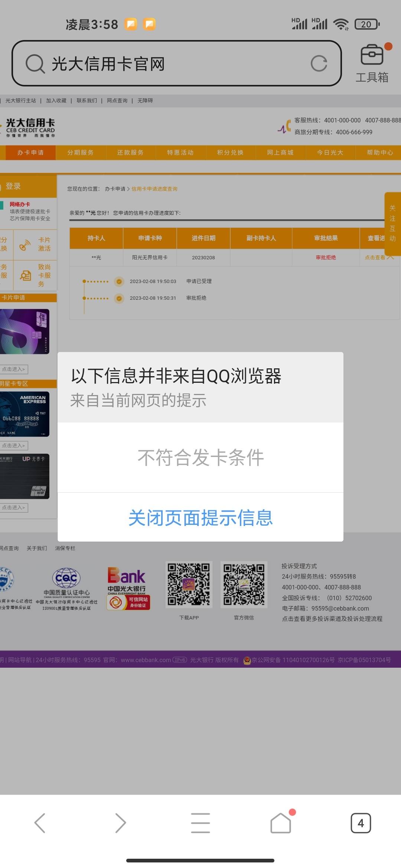This screenshot has width=401, height=868.
Task: Close the alert via 关闭页面提示信息
Action: [x=200, y=517]
